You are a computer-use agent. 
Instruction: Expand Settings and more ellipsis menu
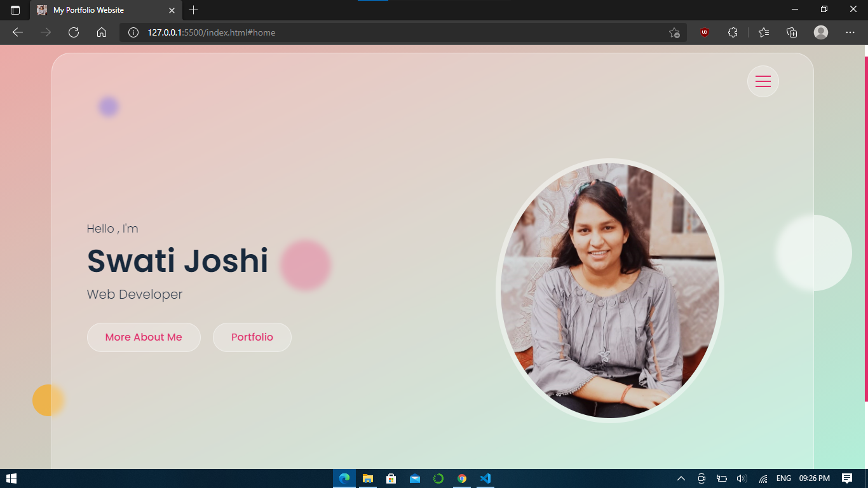click(x=850, y=32)
